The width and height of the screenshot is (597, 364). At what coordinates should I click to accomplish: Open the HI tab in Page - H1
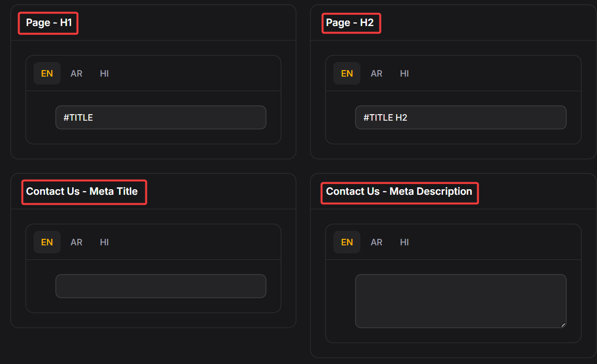[104, 74]
